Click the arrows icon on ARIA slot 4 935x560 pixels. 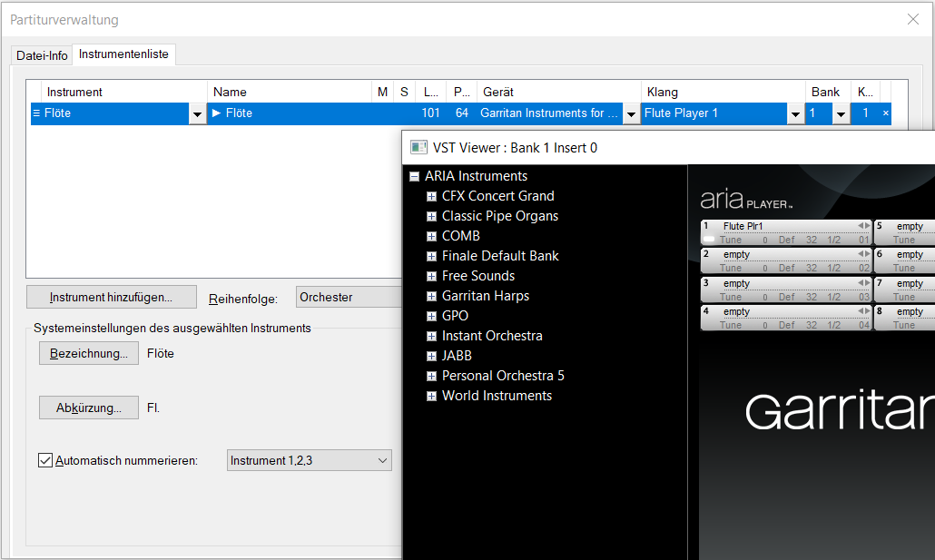[x=864, y=310]
